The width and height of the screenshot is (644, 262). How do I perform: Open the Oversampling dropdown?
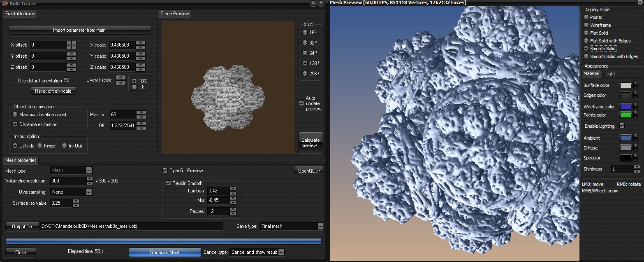88,192
